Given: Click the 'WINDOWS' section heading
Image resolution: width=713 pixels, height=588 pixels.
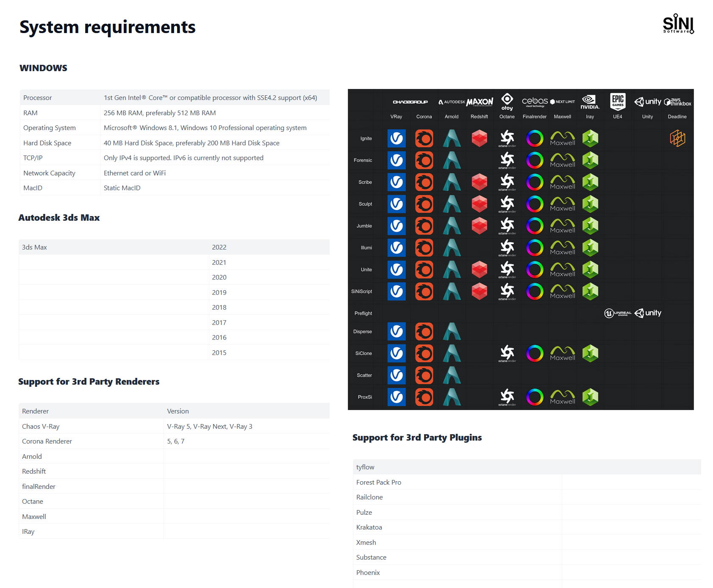Looking at the screenshot, I should click(43, 68).
